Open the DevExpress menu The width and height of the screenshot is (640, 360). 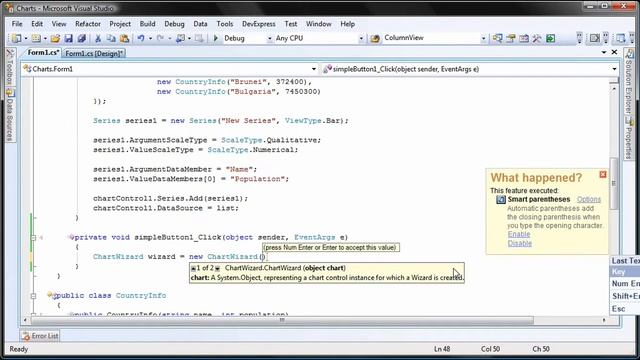258,24
